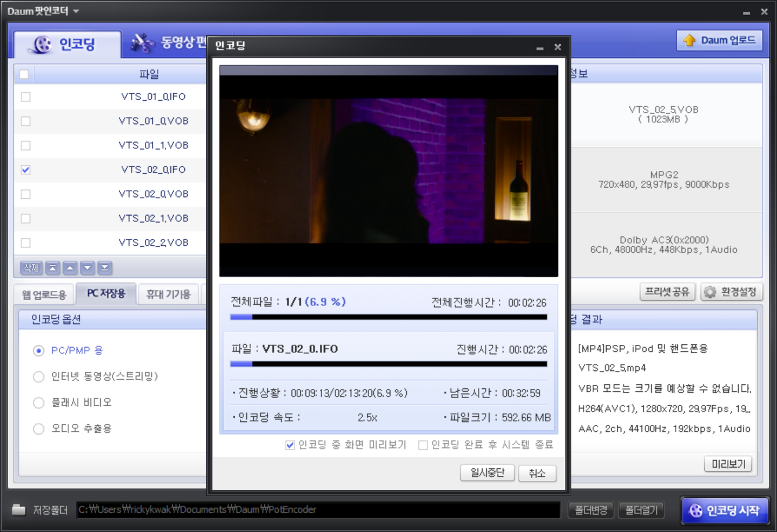Minimize the 인코딩 progress dialog

[x=540, y=48]
